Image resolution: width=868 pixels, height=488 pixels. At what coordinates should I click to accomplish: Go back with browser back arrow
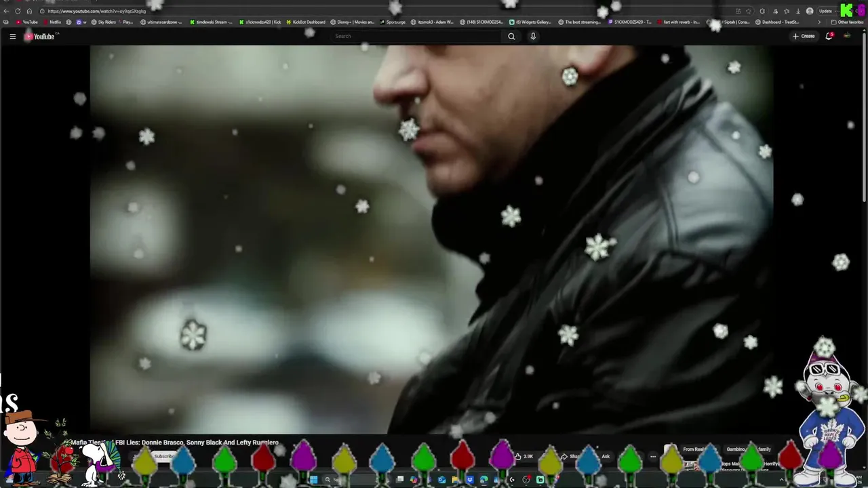pyautogui.click(x=6, y=11)
